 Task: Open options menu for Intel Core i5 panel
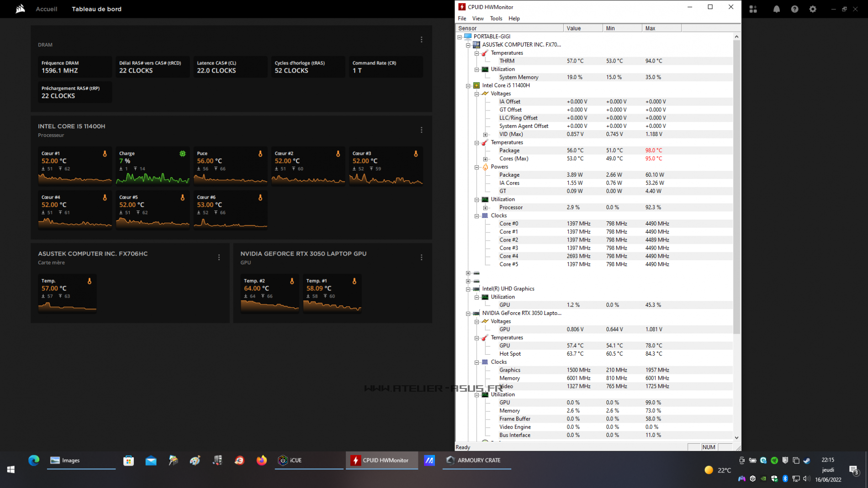tap(421, 130)
